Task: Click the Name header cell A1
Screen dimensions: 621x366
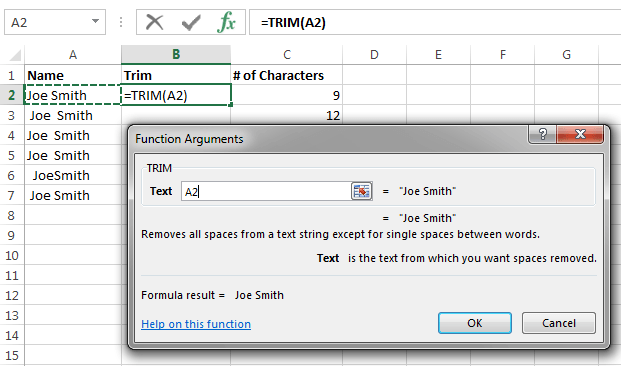Action: [73, 75]
